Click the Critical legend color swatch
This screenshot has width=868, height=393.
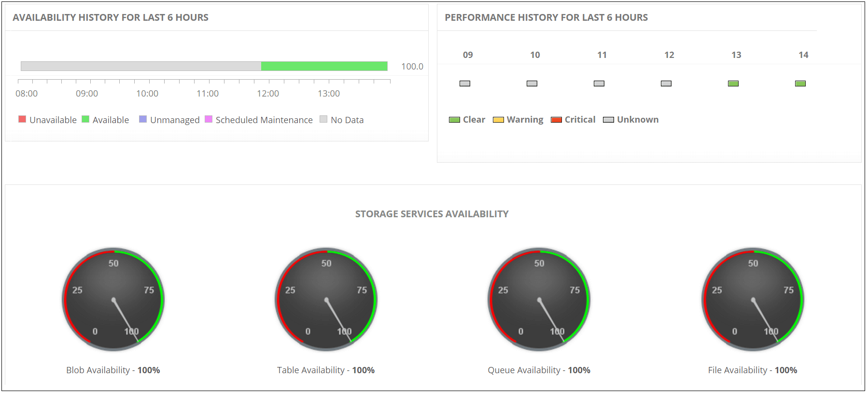(x=556, y=120)
